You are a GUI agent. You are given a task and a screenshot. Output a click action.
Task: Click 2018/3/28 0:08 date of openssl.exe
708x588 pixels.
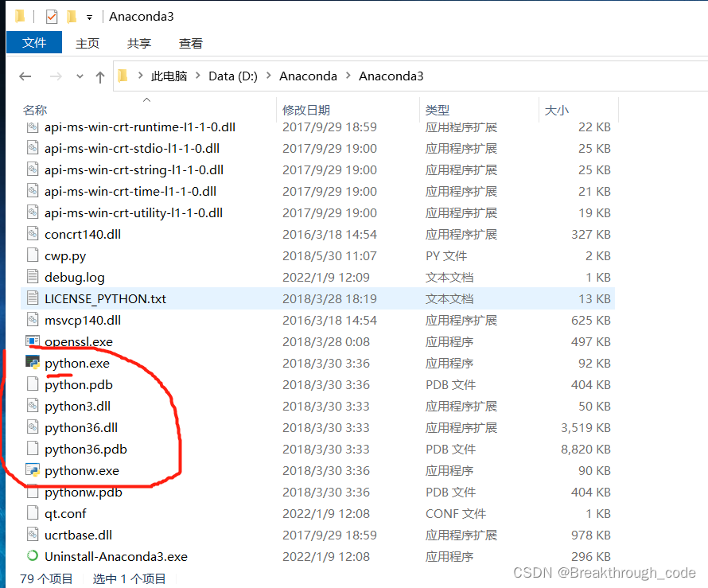pyautogui.click(x=326, y=342)
